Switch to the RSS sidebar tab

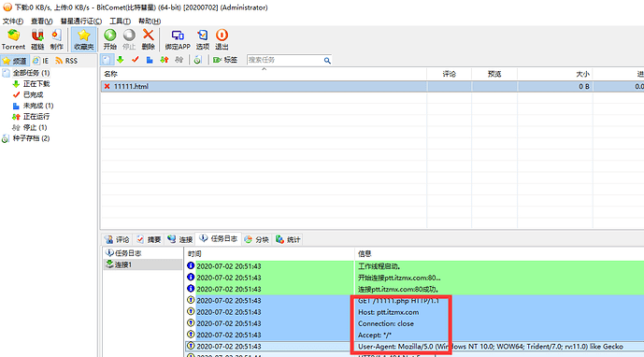coord(66,61)
